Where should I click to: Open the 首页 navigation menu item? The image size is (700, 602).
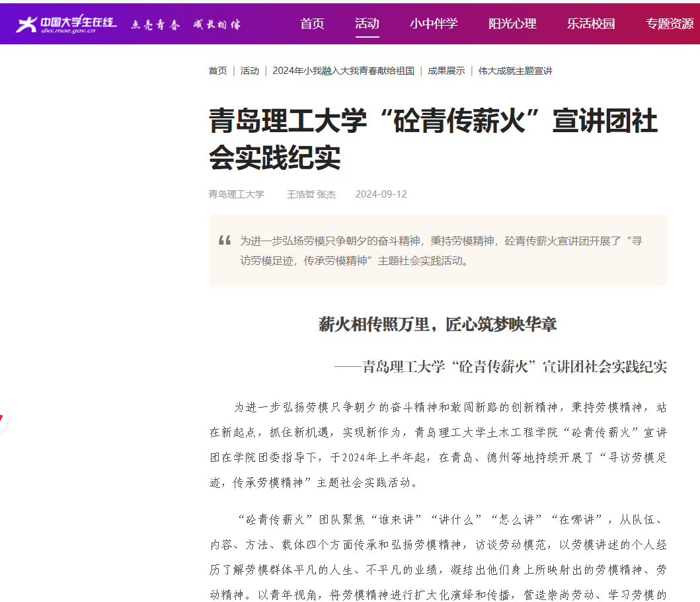312,24
